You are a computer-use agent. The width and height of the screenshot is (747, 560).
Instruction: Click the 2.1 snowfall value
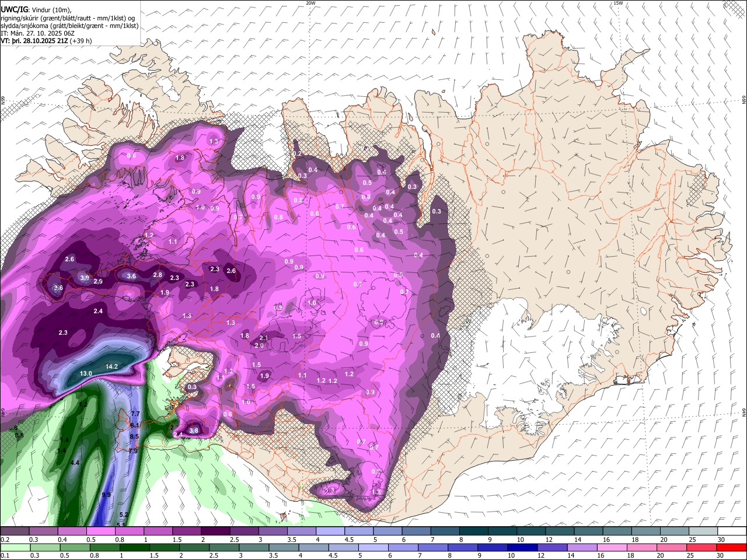pos(263,338)
